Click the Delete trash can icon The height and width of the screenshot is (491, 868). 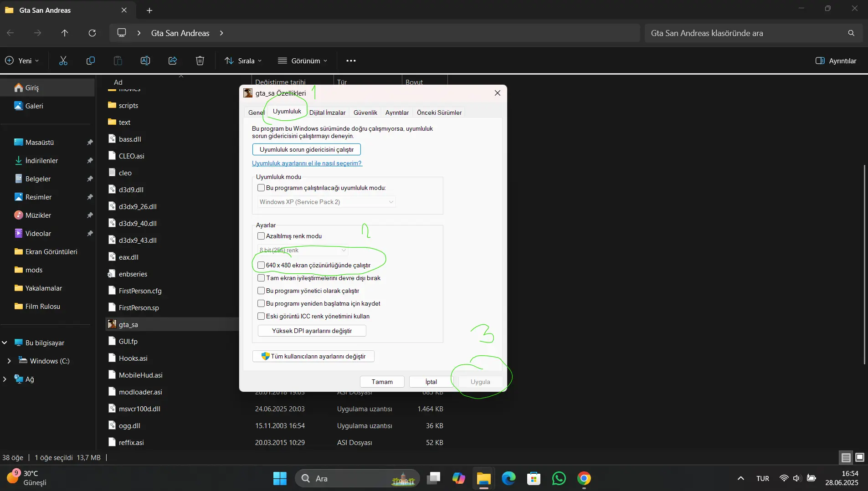200,61
